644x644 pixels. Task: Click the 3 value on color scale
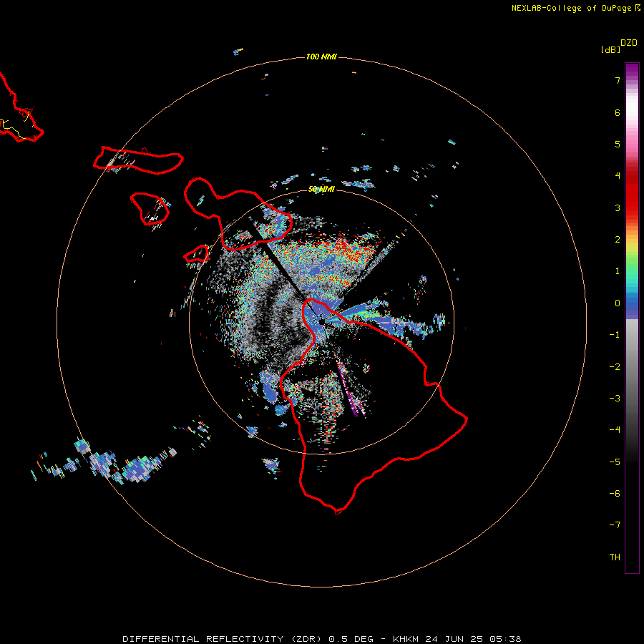[x=618, y=208]
